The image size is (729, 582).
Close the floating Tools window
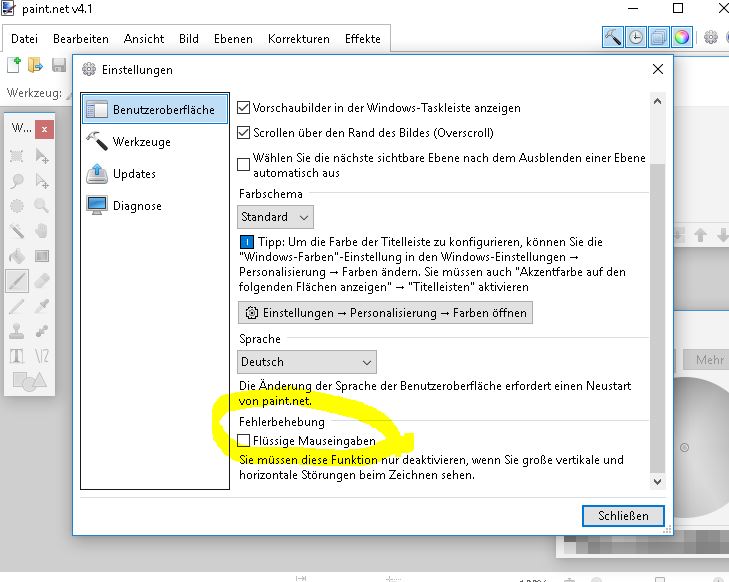pyautogui.click(x=44, y=129)
